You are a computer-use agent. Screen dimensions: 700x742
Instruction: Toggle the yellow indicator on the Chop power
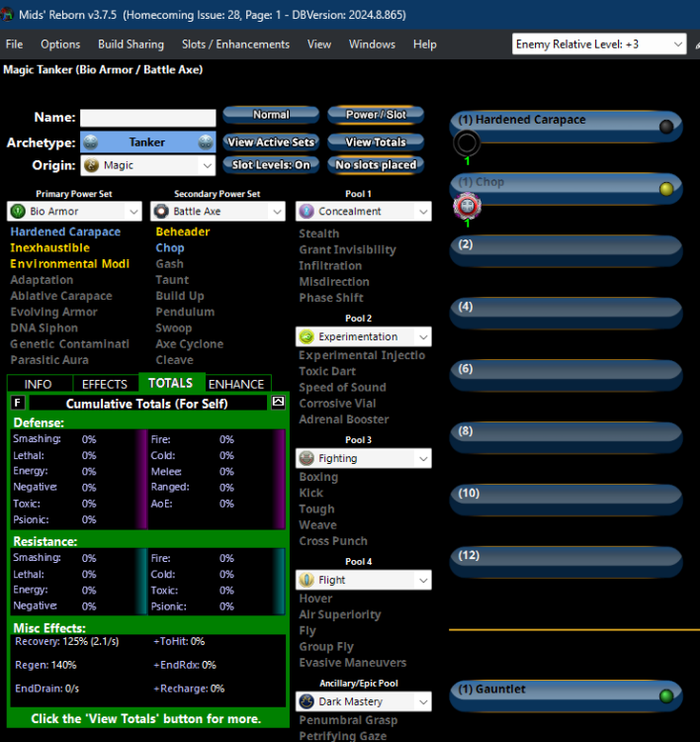tap(665, 189)
